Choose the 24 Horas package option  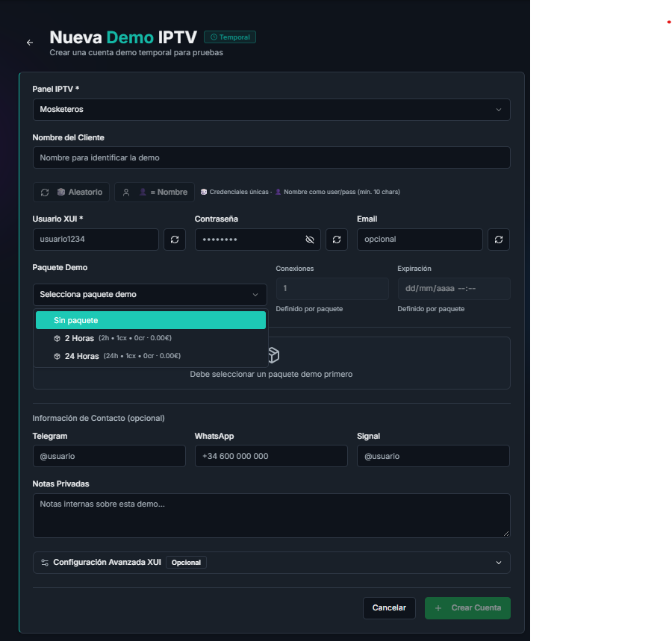[x=150, y=356]
